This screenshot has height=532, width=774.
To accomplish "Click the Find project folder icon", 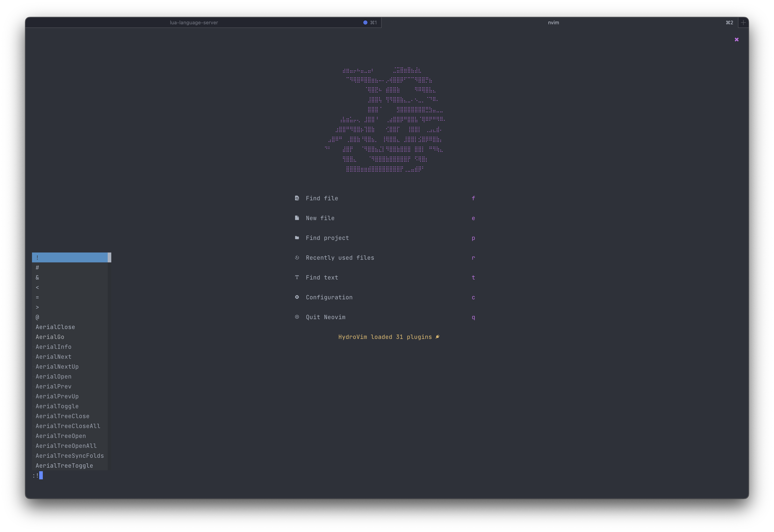I will (297, 238).
